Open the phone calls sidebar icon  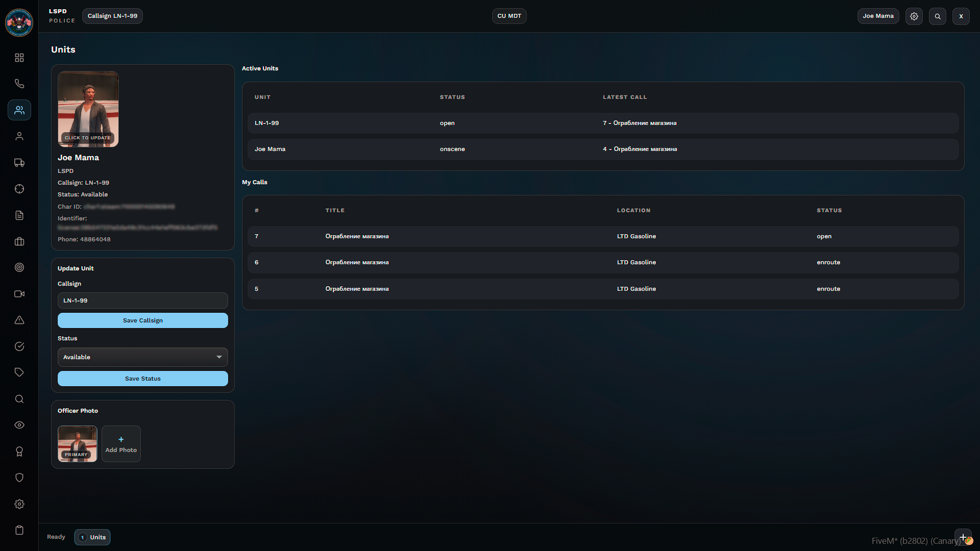tap(19, 84)
